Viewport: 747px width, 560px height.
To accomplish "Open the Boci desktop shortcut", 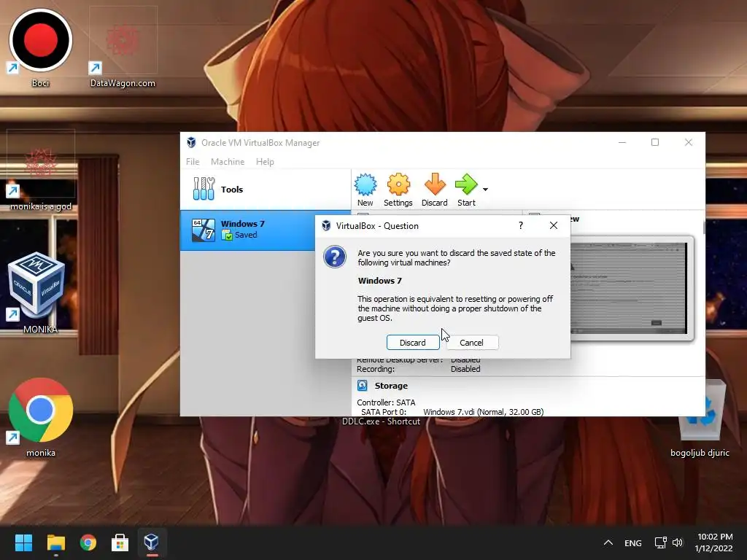I will tap(41, 47).
